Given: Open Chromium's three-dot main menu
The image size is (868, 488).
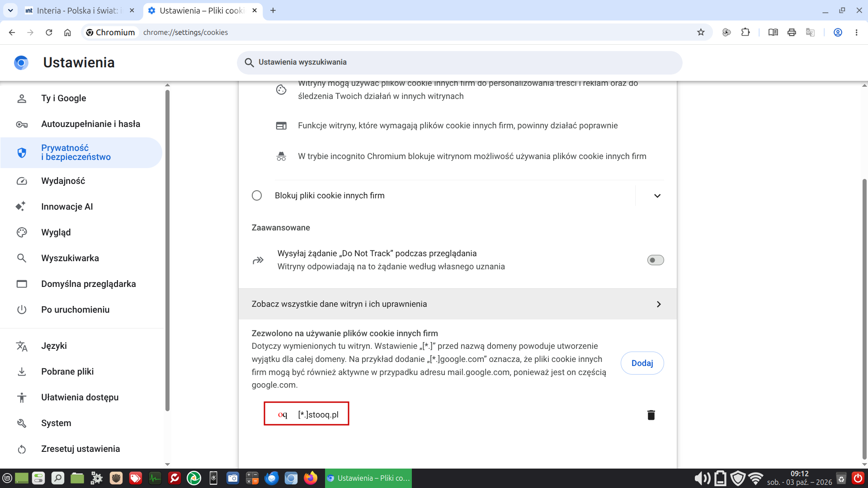Looking at the screenshot, I should click(856, 32).
